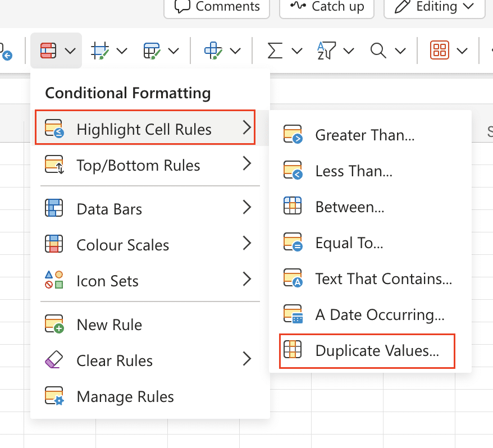Viewport: 493px width, 448px height.
Task: Click the Highlight Cell Rules icon
Action: point(54,128)
